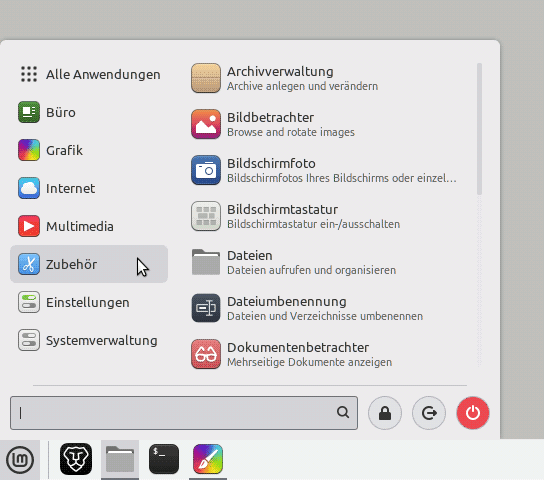Click the application list scrollbar

479,129
